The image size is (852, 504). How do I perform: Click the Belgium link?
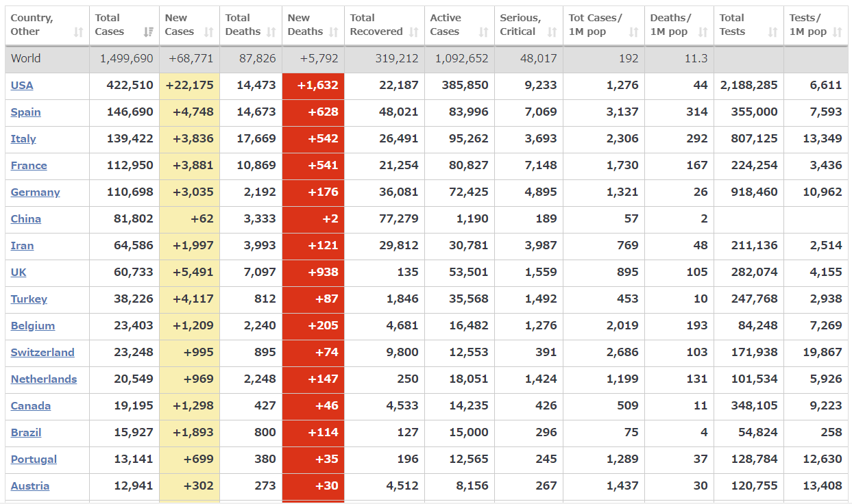(33, 326)
